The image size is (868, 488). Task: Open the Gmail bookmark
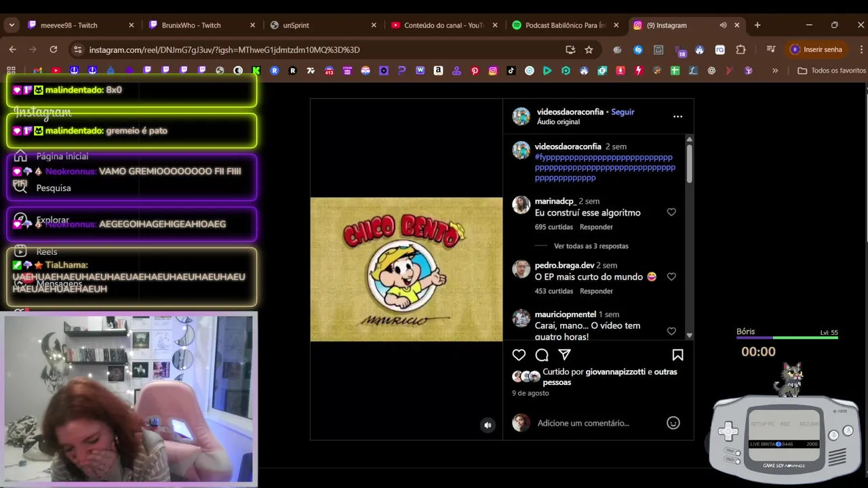click(x=37, y=70)
